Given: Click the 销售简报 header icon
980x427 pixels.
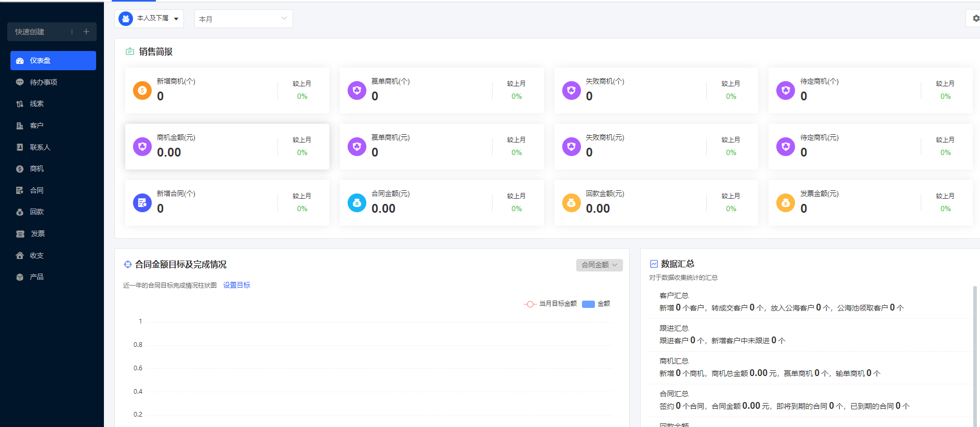Looking at the screenshot, I should click(x=130, y=51).
